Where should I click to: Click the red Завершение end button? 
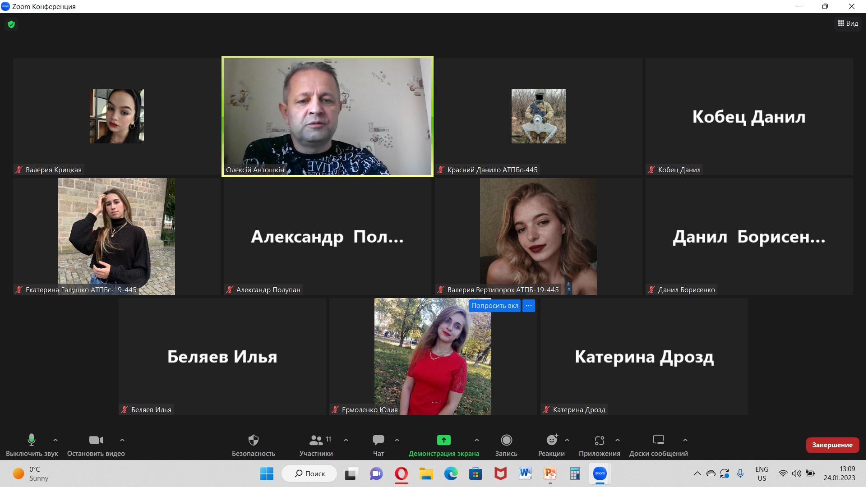pyautogui.click(x=832, y=445)
